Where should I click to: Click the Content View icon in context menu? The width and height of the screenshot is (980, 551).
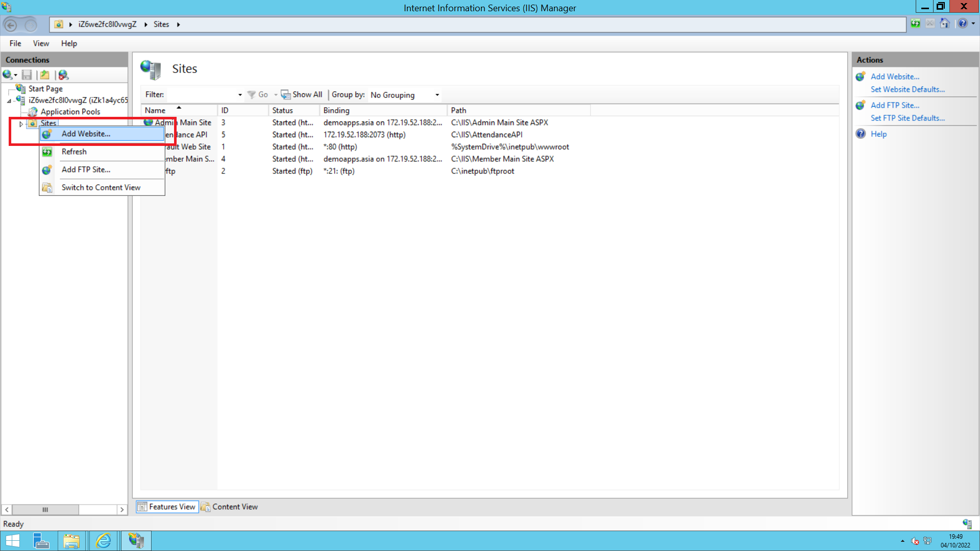(47, 187)
